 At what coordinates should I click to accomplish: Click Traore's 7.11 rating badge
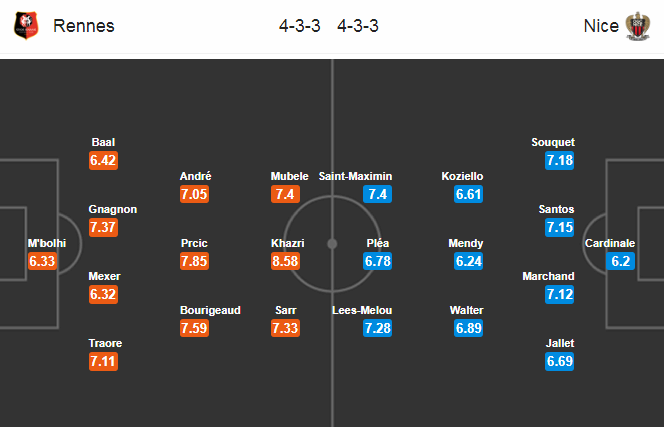coord(103,361)
